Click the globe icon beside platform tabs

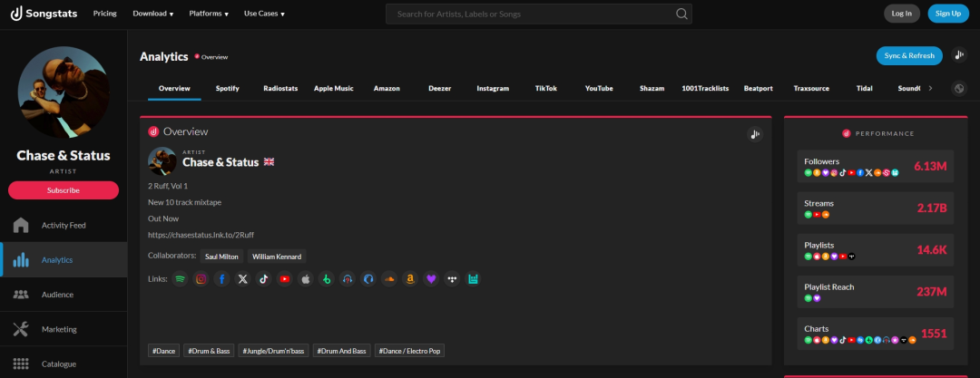(x=959, y=88)
